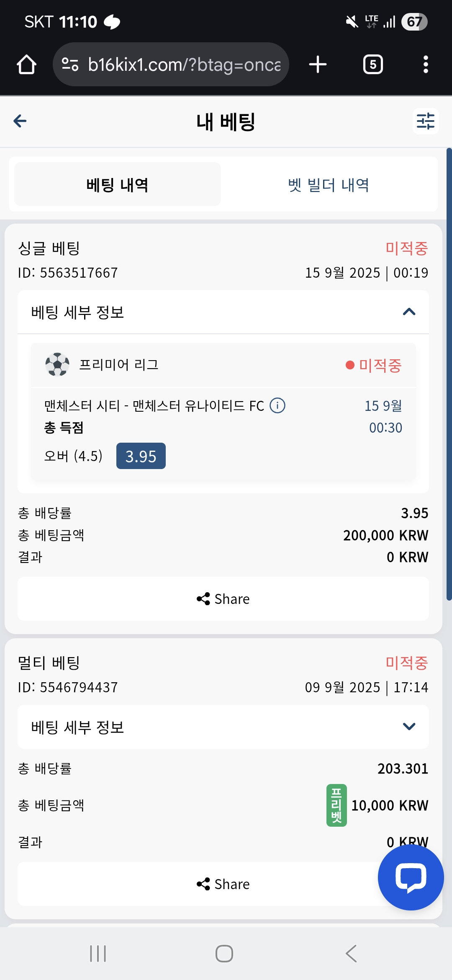Open the filter settings icon

(426, 121)
